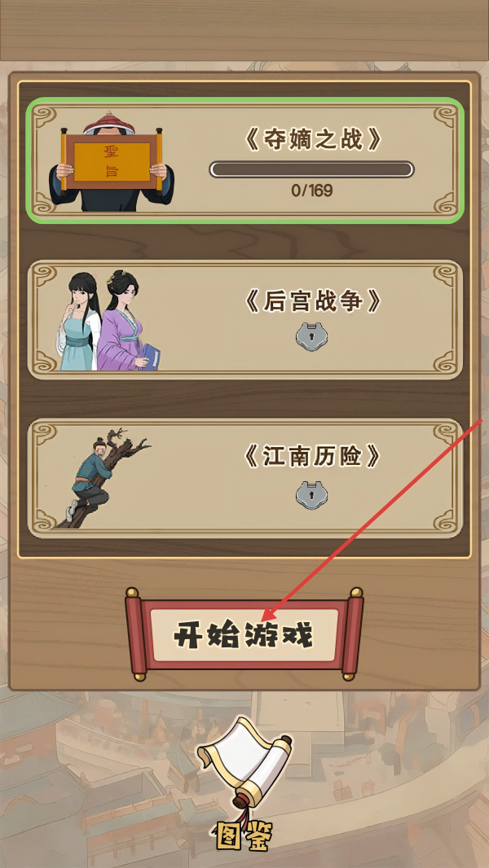Click the 圣旨 orange edict scroll
489x868 pixels.
tap(112, 162)
